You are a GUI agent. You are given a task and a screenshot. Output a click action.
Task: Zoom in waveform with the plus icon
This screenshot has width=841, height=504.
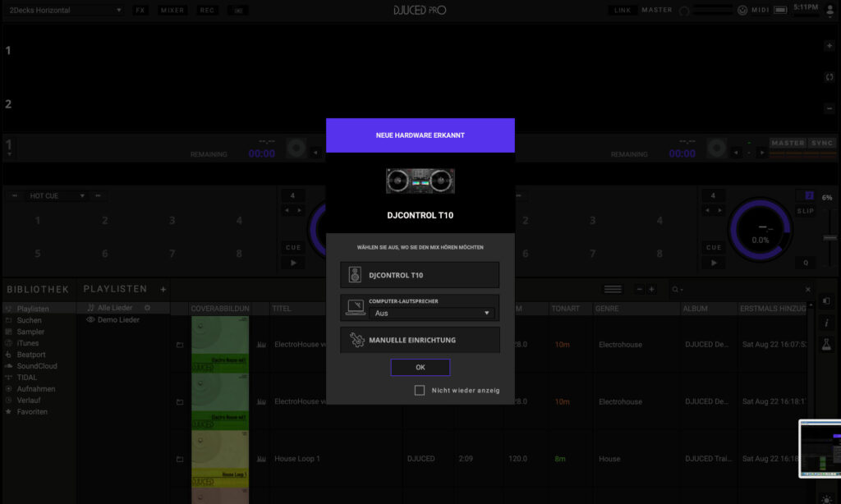[x=830, y=46]
